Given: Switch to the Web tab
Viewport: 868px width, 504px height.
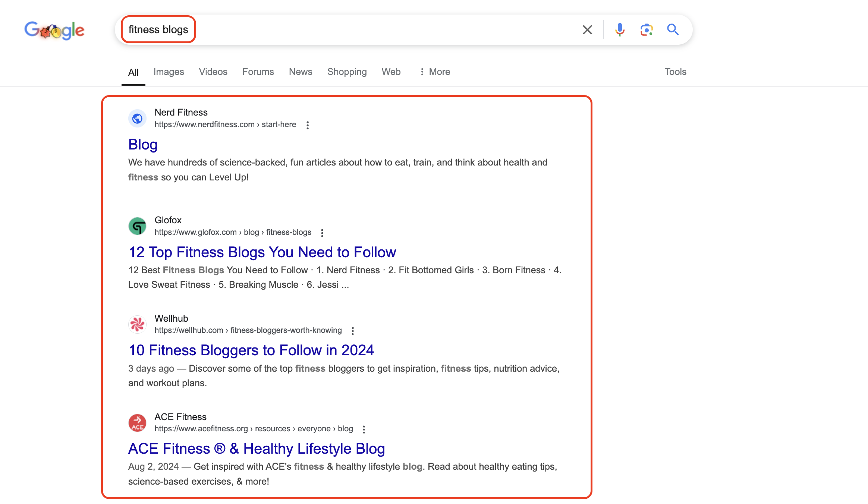Looking at the screenshot, I should [x=391, y=72].
